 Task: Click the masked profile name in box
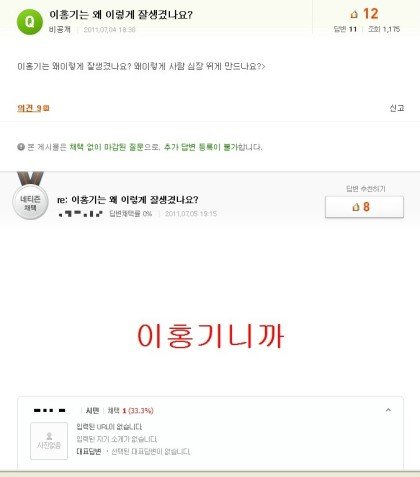click(x=50, y=411)
